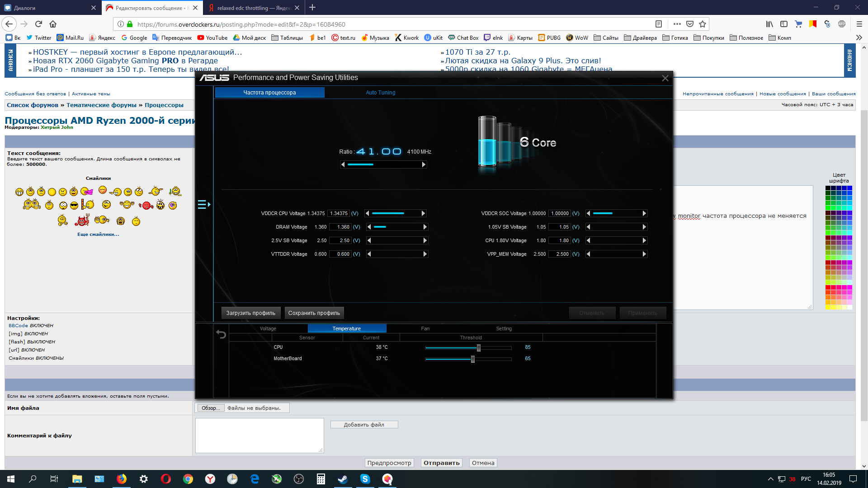The height and width of the screenshot is (488, 868).
Task: Adjust the CPU temperature threshold slider
Action: point(478,347)
